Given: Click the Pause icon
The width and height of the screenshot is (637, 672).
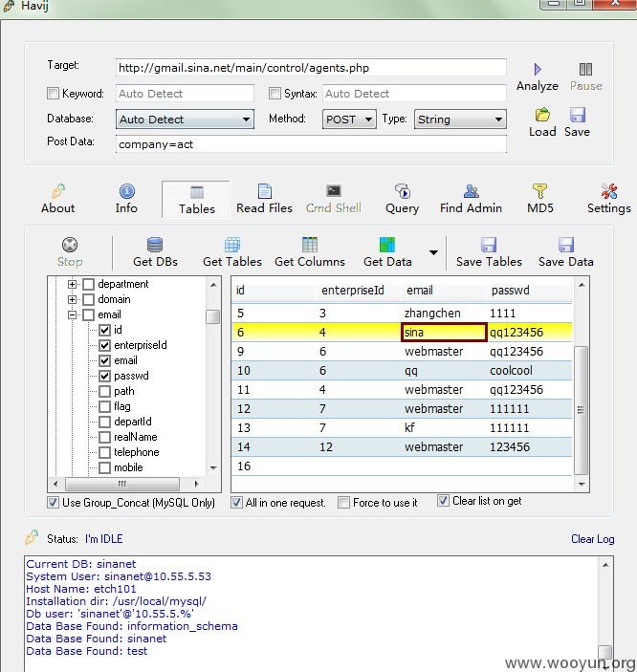Looking at the screenshot, I should (585, 69).
